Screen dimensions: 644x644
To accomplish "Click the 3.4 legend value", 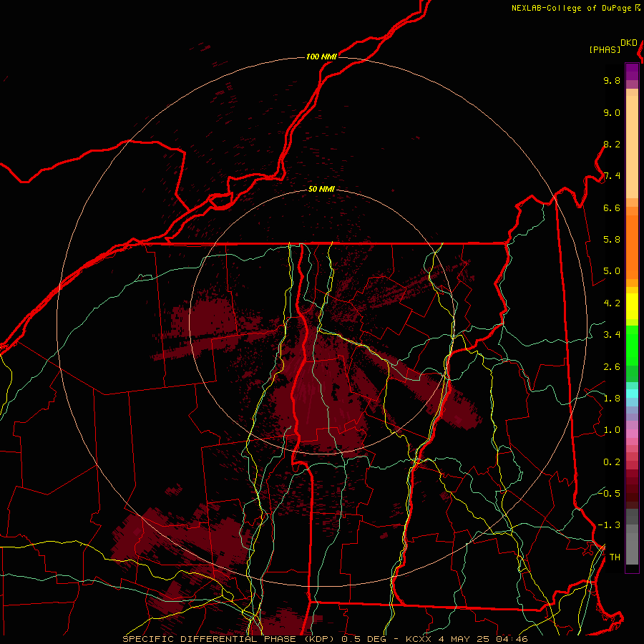I will (612, 335).
